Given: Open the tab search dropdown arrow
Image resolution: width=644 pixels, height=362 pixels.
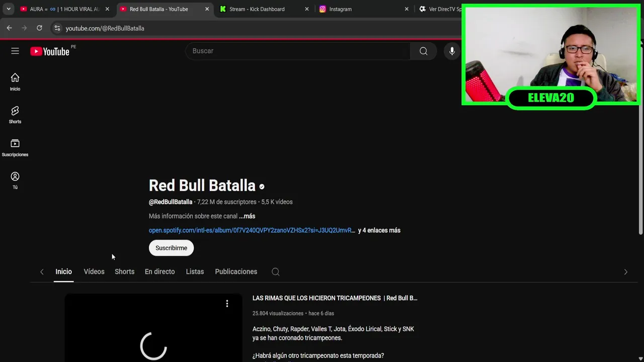Looking at the screenshot, I should coord(9,9).
